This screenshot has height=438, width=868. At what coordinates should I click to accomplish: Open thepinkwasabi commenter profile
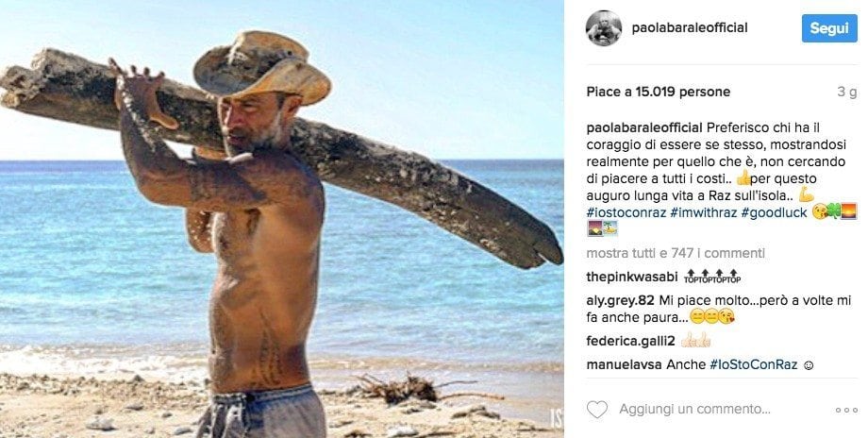click(632, 277)
